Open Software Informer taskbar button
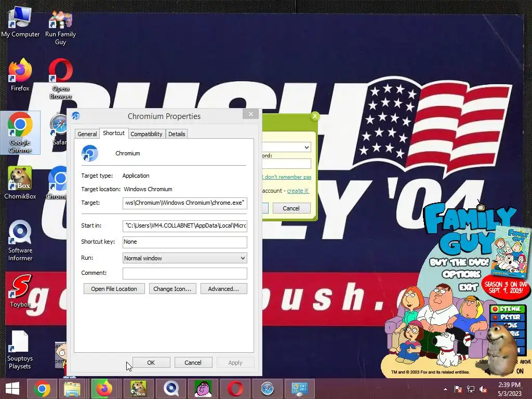 (171, 389)
